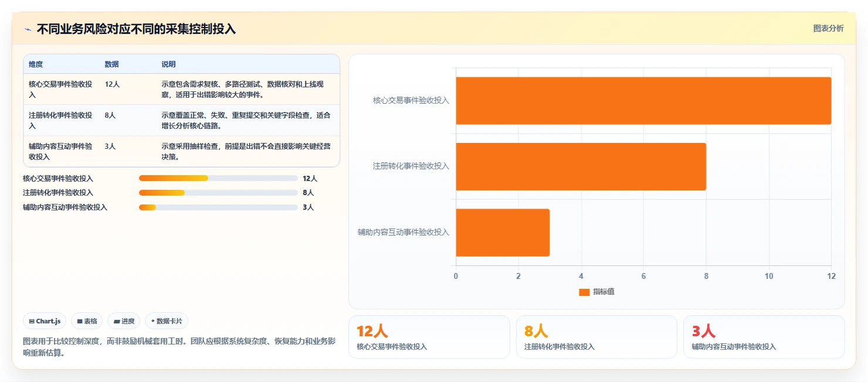Open the 12人 data card
The image size is (868, 382).
[429, 337]
